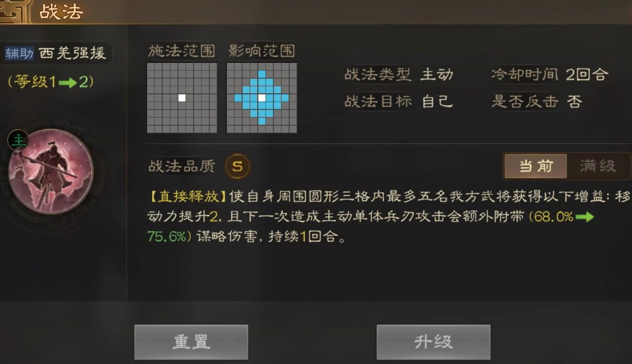The image size is (632, 364).
Task: Click the green arrow after 68.0%
Action: click(585, 217)
